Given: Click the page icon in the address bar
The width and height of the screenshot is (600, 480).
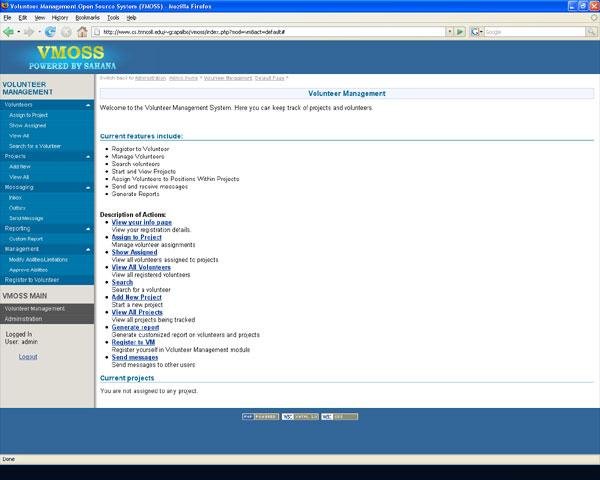Looking at the screenshot, I should [x=97, y=32].
